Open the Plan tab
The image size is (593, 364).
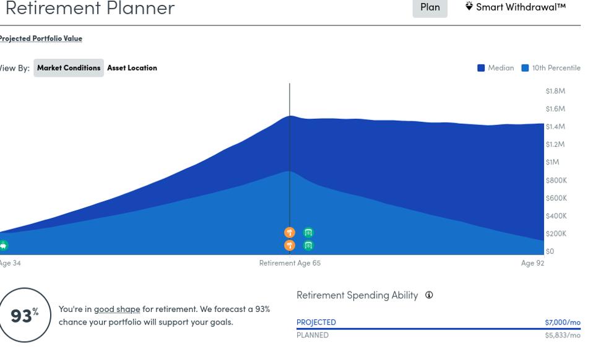point(430,7)
